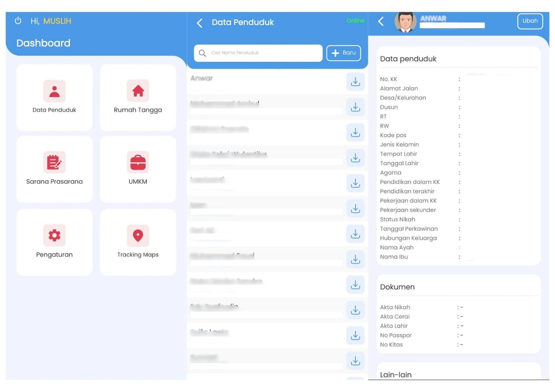
Task: Open the UMKM briefcase icon
Action: click(x=137, y=163)
